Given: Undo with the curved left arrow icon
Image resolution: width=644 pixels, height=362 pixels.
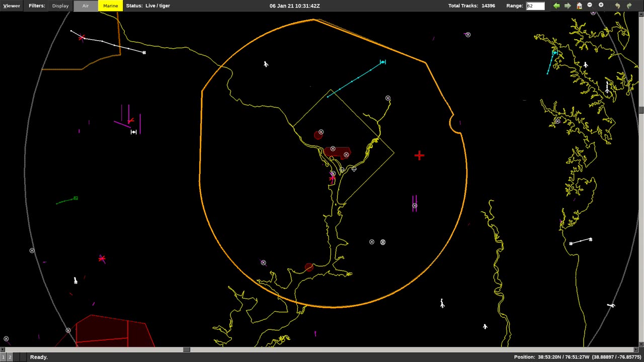Looking at the screenshot, I should tap(618, 6).
